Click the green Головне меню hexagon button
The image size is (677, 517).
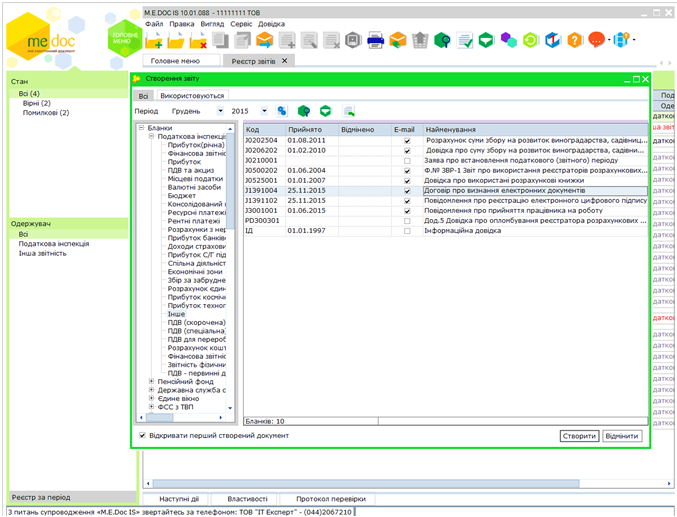tap(125, 38)
